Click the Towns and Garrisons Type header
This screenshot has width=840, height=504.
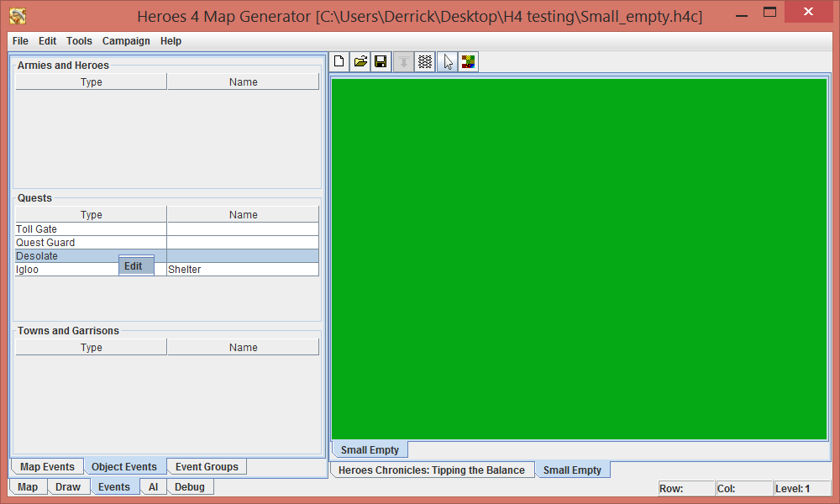91,347
